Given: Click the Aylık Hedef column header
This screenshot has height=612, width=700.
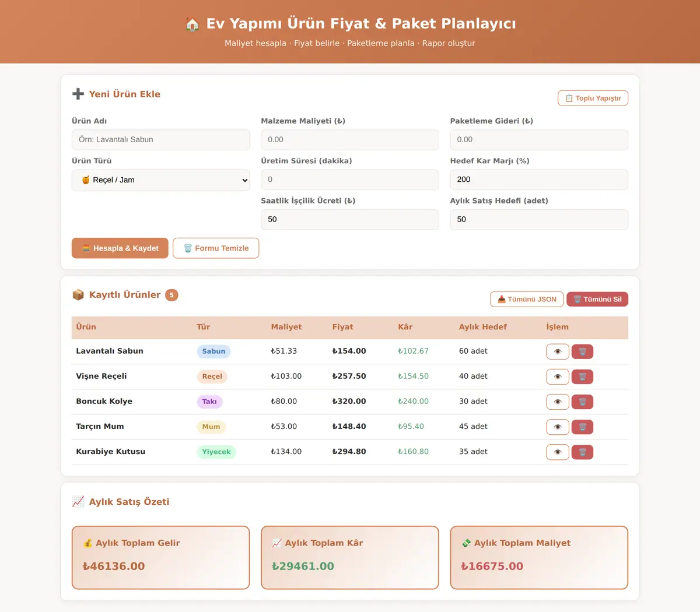Looking at the screenshot, I should click(x=483, y=327).
